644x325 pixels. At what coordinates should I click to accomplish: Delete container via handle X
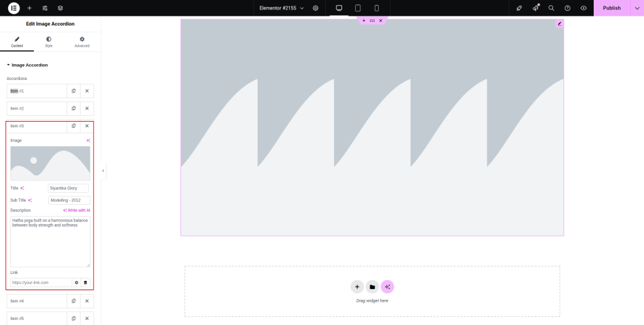click(x=380, y=21)
